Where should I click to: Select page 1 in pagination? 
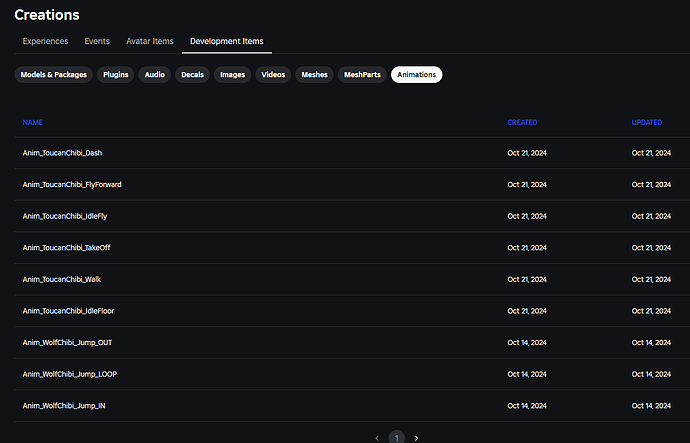pyautogui.click(x=396, y=438)
